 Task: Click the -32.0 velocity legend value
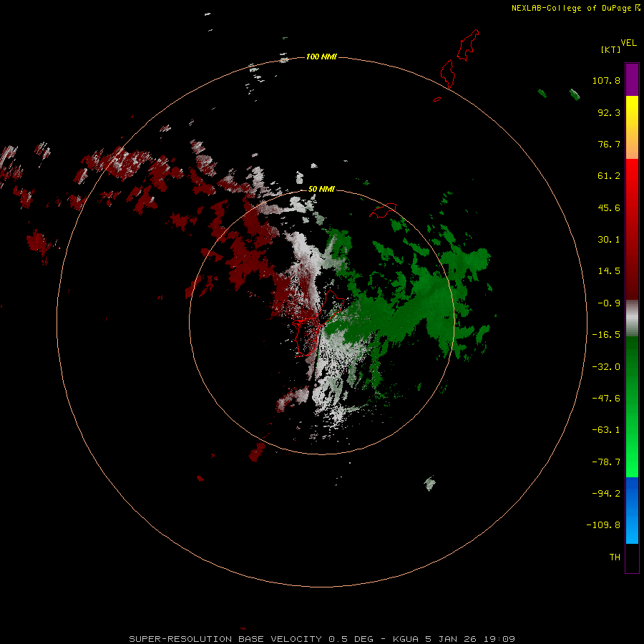pyautogui.click(x=606, y=367)
